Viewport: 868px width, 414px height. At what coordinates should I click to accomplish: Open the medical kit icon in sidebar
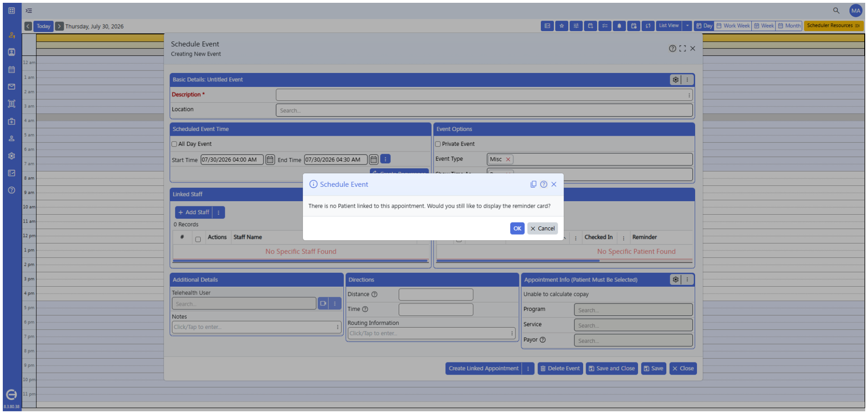(12, 121)
